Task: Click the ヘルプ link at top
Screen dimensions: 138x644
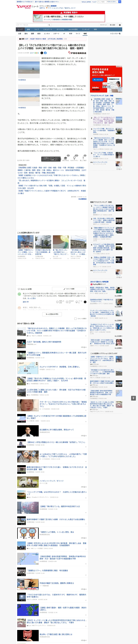Action: (94, 2)
